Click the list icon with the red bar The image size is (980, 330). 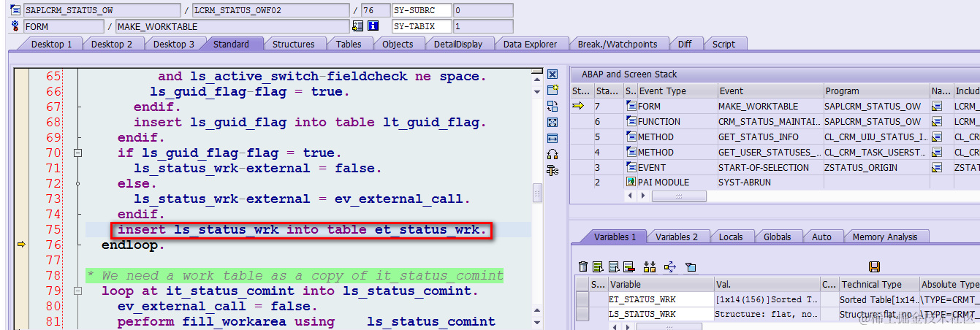(629, 267)
